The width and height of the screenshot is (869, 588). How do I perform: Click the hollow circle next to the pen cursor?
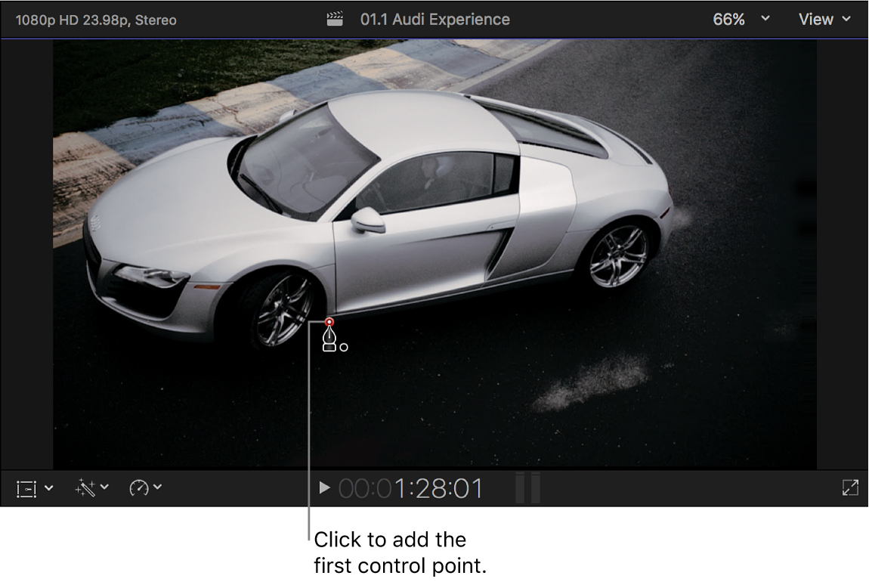click(x=345, y=347)
